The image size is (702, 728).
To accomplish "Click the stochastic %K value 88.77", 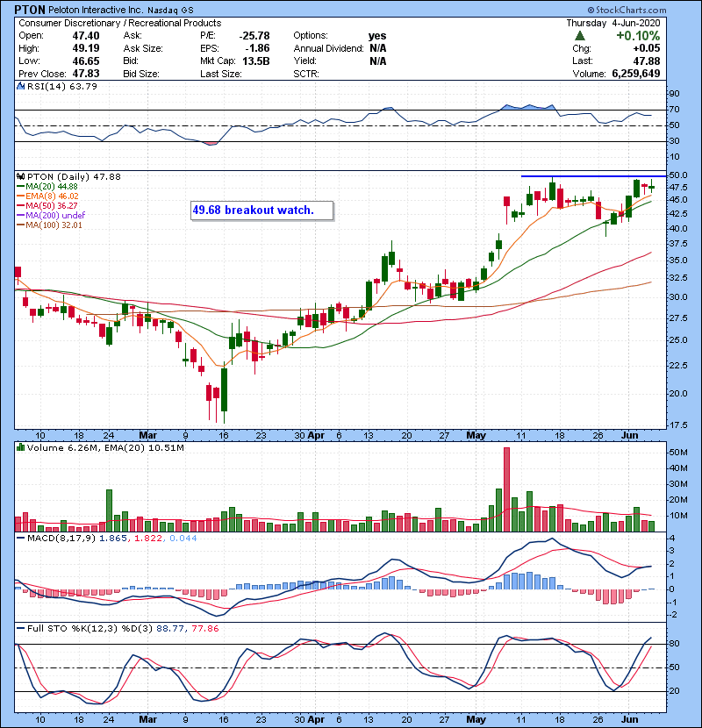I will (170, 629).
